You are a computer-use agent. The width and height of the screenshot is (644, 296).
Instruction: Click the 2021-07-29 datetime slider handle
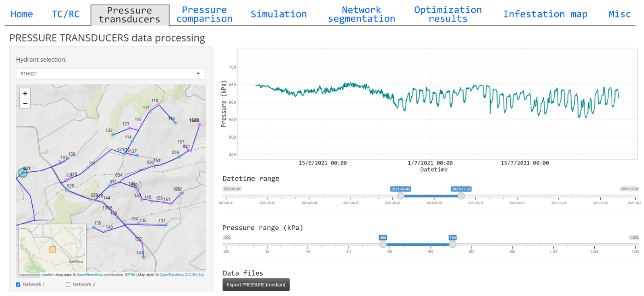[x=461, y=196]
